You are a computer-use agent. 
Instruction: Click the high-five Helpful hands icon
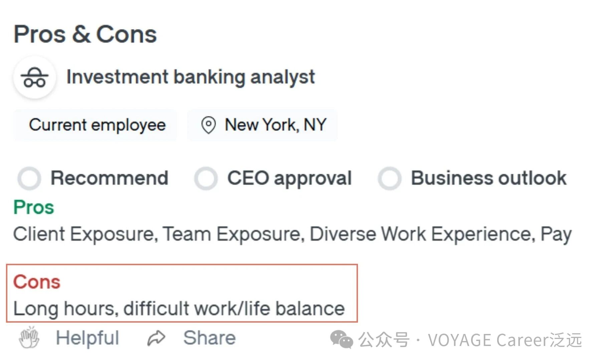pos(29,338)
